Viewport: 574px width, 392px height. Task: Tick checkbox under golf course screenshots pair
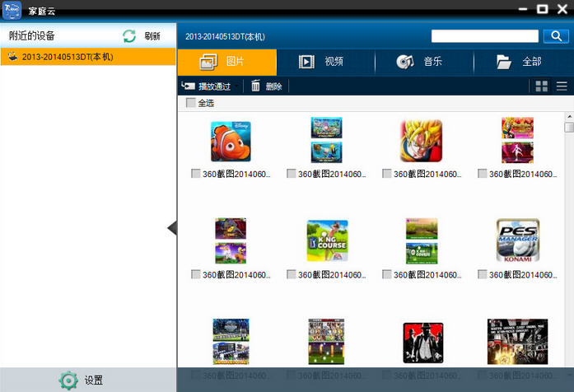386,274
